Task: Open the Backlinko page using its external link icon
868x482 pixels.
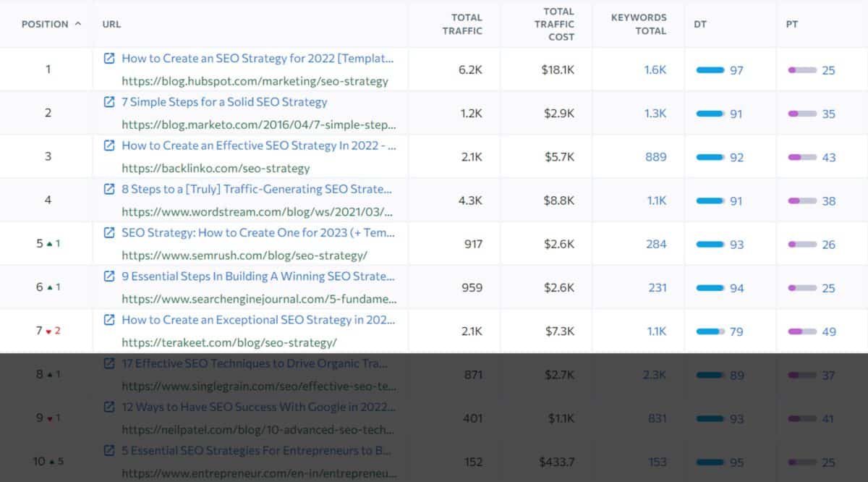Action: [109, 145]
